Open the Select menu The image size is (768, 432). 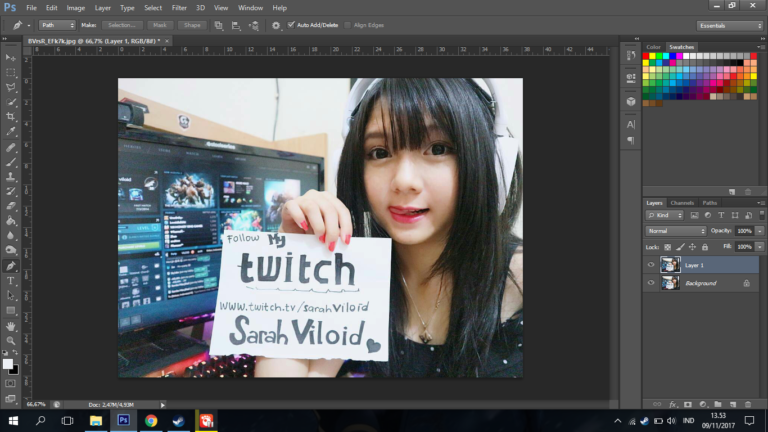[x=153, y=8]
